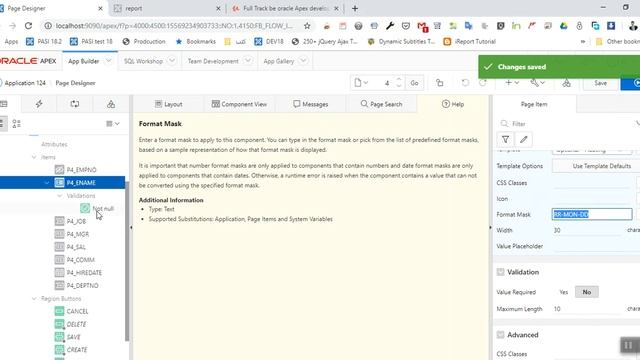This screenshot has height=360, width=640.
Task: Open the SQL Workshop dropdown arrow
Action: pos(172,61)
